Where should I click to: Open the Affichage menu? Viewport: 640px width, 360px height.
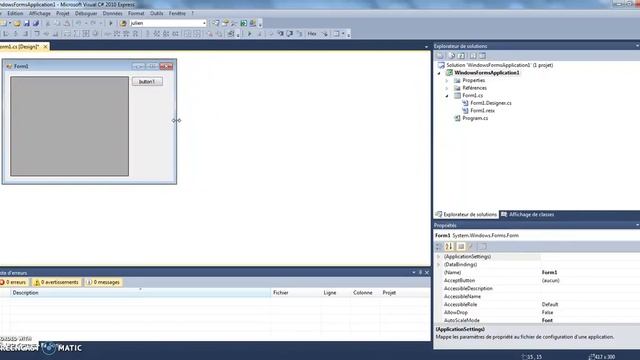click(x=40, y=13)
